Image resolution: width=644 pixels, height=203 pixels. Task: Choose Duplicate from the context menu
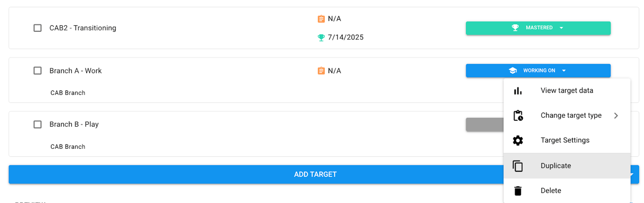point(556,166)
